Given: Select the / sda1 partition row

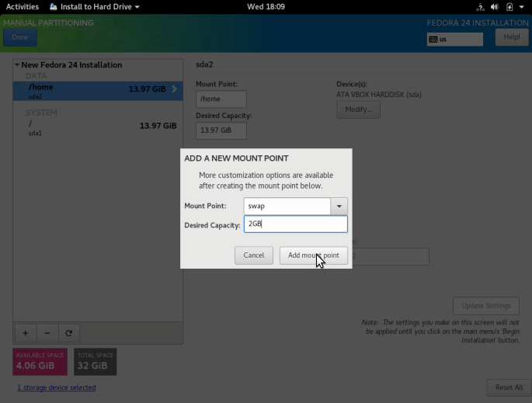Looking at the screenshot, I should [98, 128].
